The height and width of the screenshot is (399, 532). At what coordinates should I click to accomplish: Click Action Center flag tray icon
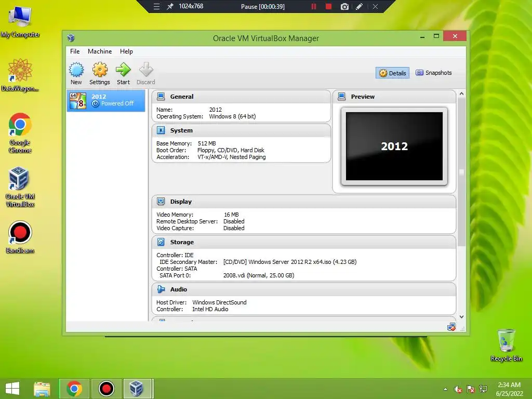coord(471,389)
